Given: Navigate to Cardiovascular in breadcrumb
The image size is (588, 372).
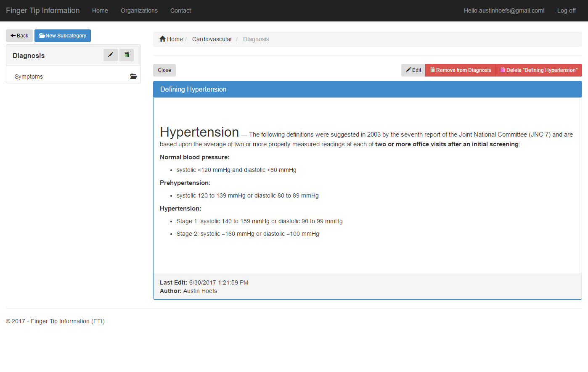Looking at the screenshot, I should click(x=212, y=39).
